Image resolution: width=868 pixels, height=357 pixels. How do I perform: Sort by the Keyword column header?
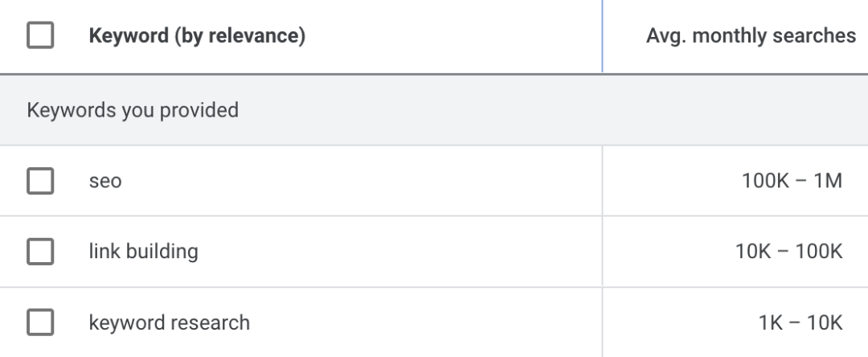coord(196,36)
